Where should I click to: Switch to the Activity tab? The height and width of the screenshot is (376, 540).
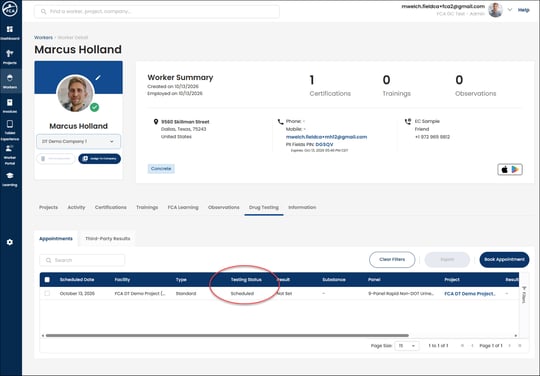pyautogui.click(x=76, y=207)
